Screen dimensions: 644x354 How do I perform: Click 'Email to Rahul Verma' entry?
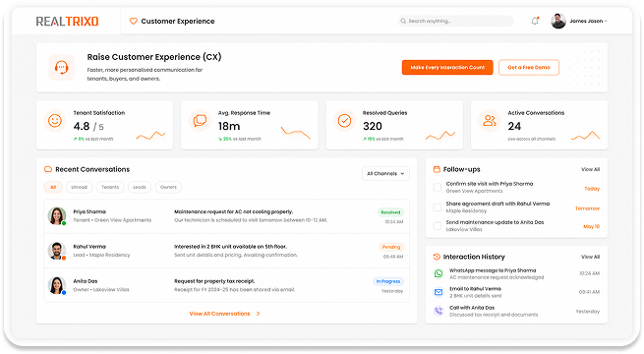pyautogui.click(x=475, y=289)
